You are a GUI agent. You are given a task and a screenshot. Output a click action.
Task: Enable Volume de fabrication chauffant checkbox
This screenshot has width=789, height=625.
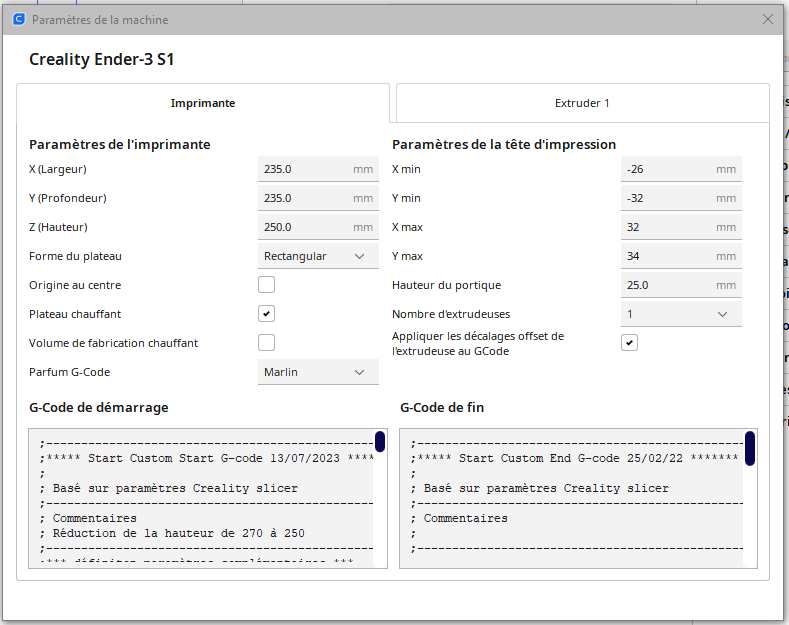point(266,343)
